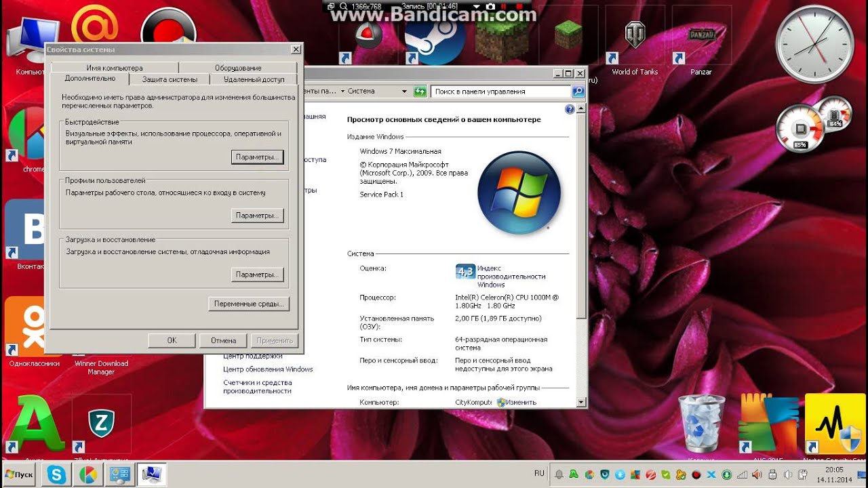Screen dimensions: 868x488
Task: Click the 4,3 performance score badge
Action: pos(465,271)
